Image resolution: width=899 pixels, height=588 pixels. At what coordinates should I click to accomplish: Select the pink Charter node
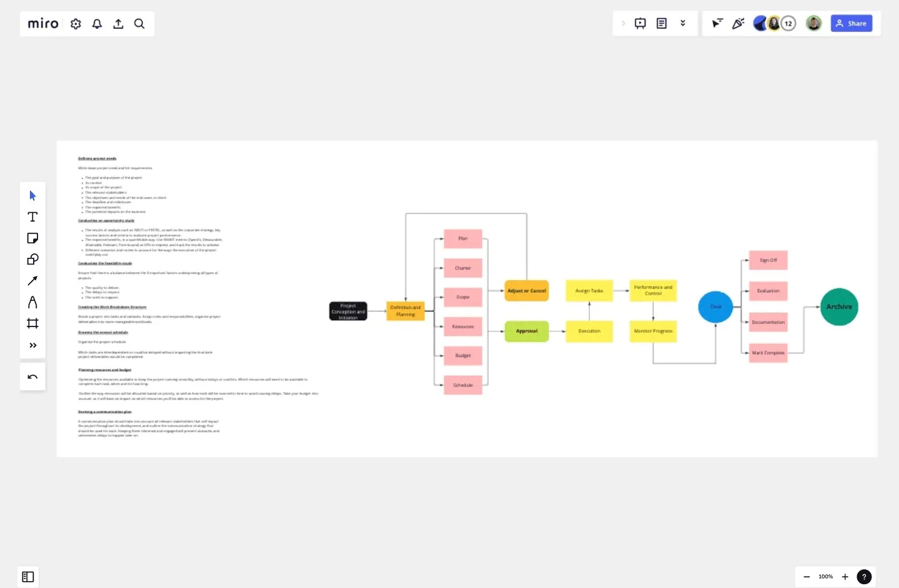coord(463,268)
